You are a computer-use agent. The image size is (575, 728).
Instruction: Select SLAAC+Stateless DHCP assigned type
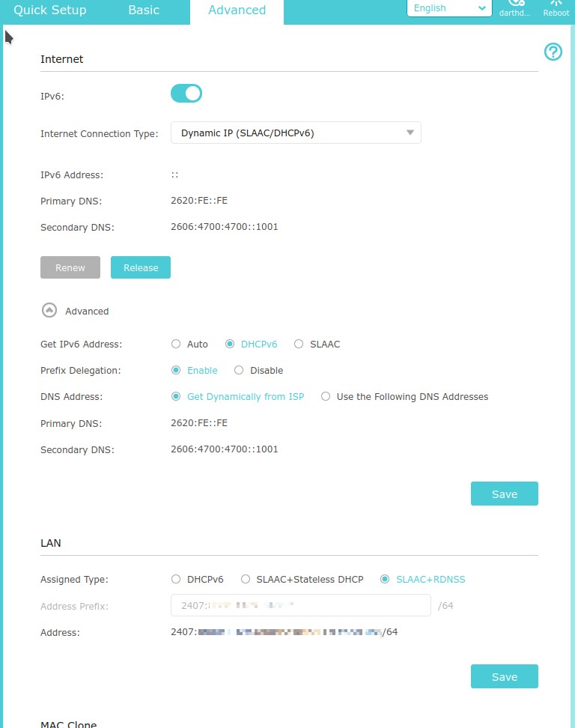pos(245,579)
